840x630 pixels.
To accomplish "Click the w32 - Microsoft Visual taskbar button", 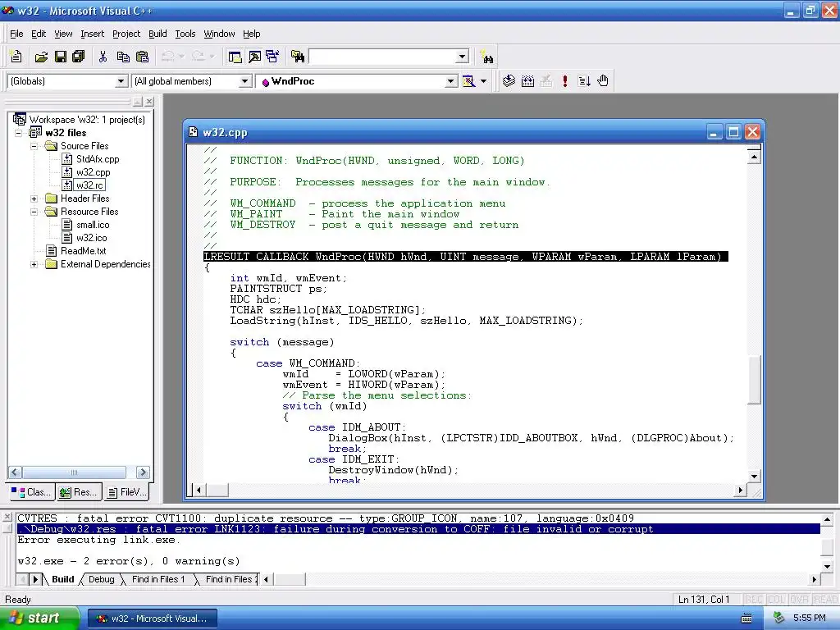I will (153, 619).
